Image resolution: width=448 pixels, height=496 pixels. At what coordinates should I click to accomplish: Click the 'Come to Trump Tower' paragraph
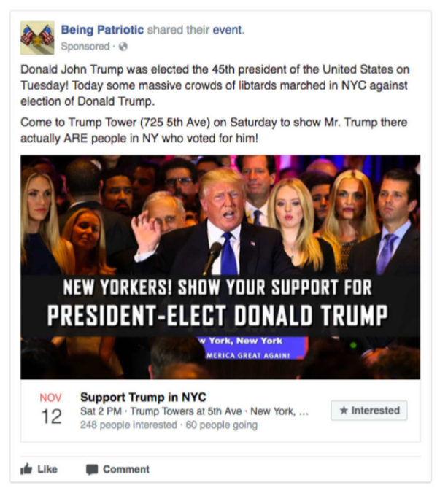click(214, 131)
